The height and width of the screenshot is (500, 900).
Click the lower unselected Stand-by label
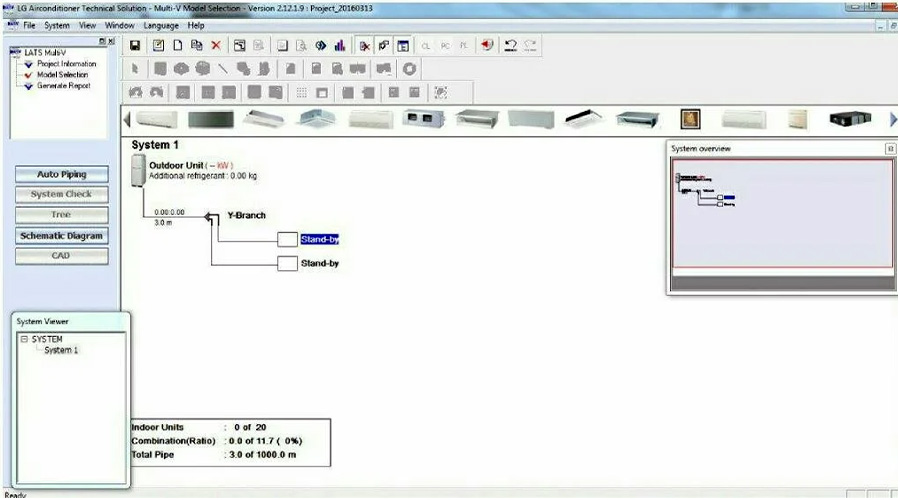(x=320, y=263)
